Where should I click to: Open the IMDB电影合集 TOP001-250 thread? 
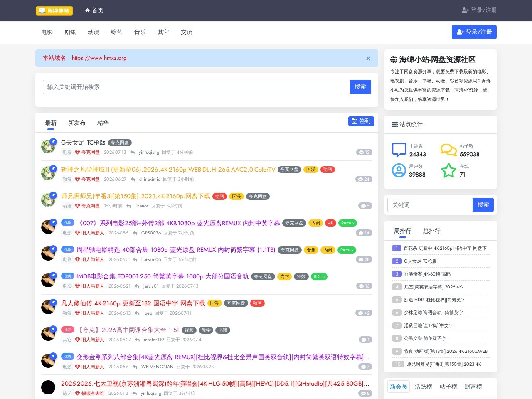tap(163, 276)
